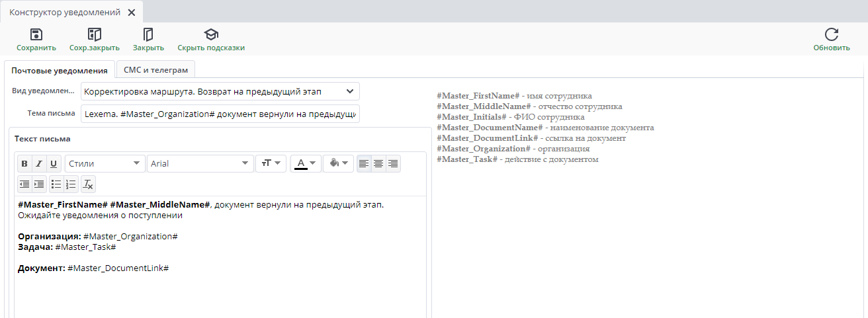Insert a numbered list
The image size is (868, 318).
click(x=71, y=184)
